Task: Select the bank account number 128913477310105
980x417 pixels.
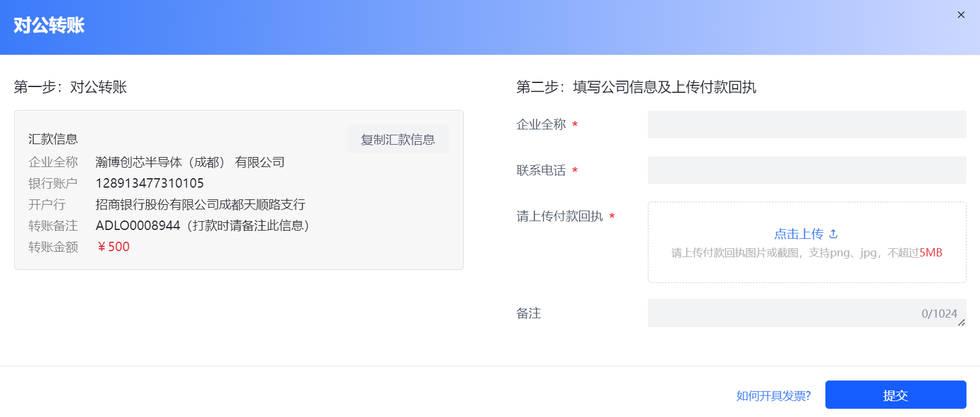Action: tap(150, 184)
